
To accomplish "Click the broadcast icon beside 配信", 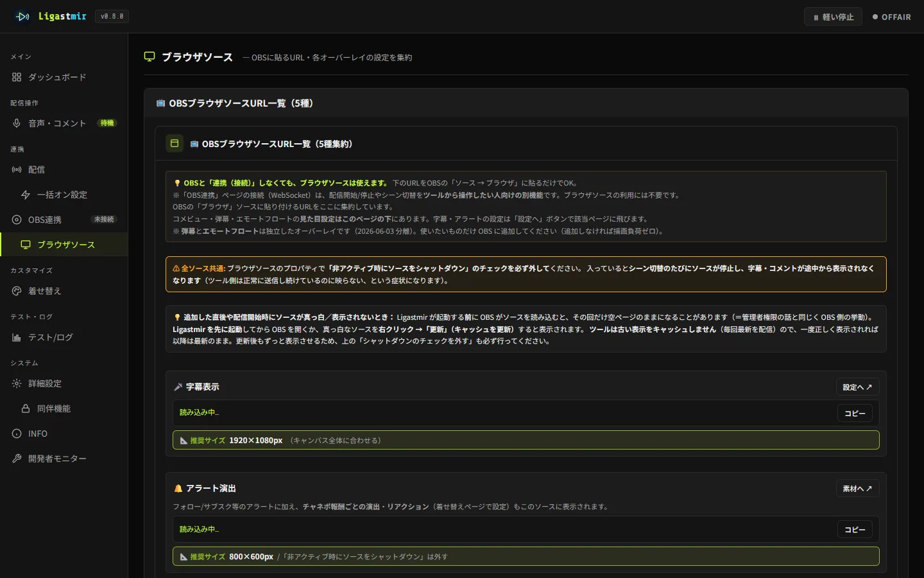I will point(17,170).
